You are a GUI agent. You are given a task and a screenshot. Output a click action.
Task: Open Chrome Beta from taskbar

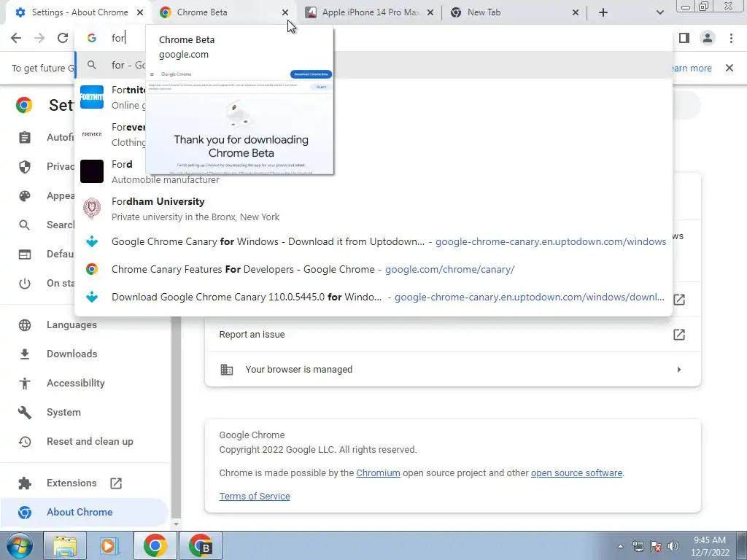coord(200,545)
